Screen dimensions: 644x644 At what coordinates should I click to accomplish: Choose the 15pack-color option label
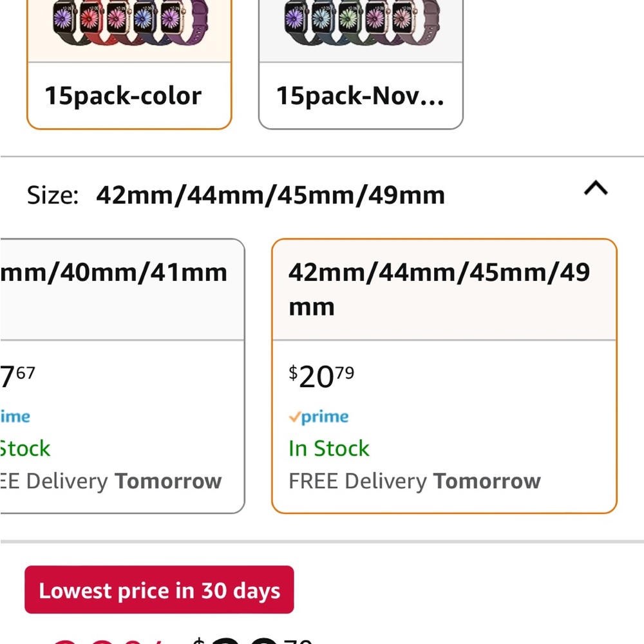point(123,96)
